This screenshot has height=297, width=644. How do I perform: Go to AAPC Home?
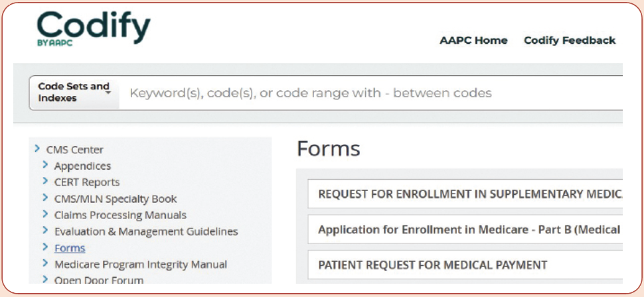click(473, 40)
